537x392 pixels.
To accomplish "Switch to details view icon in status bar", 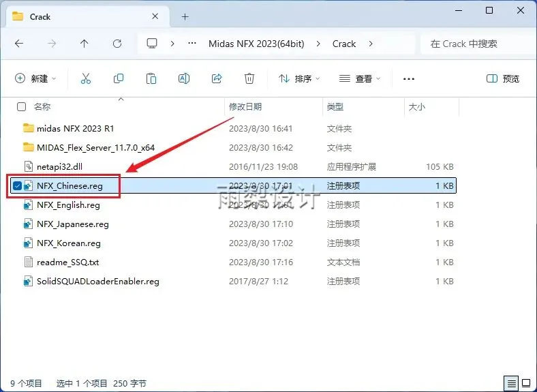I will pyautogui.click(x=511, y=383).
